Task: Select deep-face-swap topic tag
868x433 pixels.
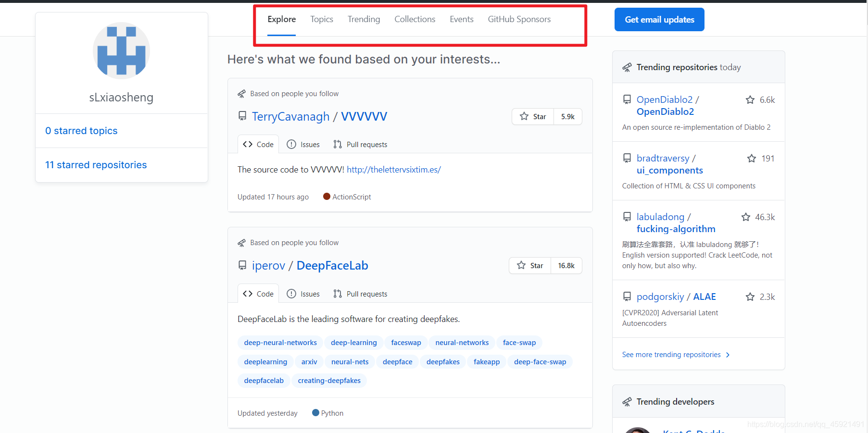Action: click(540, 362)
